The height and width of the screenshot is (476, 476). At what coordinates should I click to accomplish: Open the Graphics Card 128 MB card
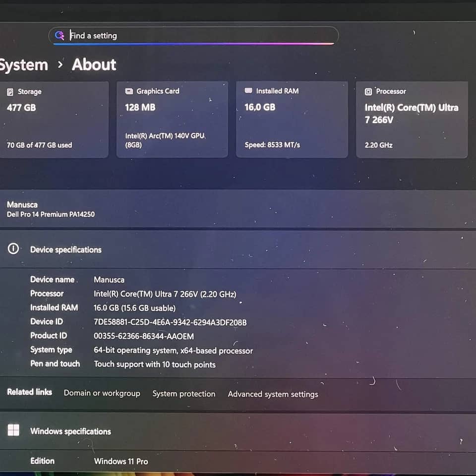[172, 119]
